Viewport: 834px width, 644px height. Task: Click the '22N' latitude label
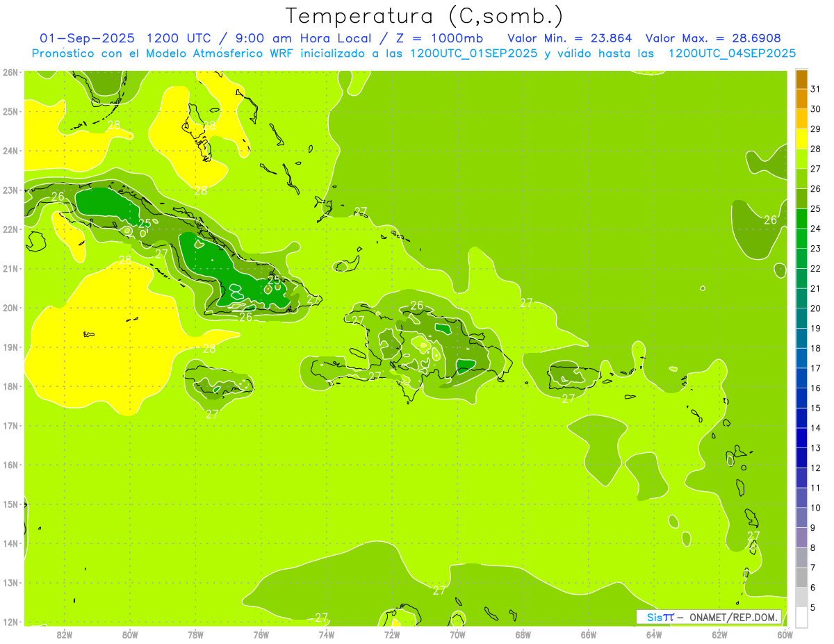[x=10, y=229]
